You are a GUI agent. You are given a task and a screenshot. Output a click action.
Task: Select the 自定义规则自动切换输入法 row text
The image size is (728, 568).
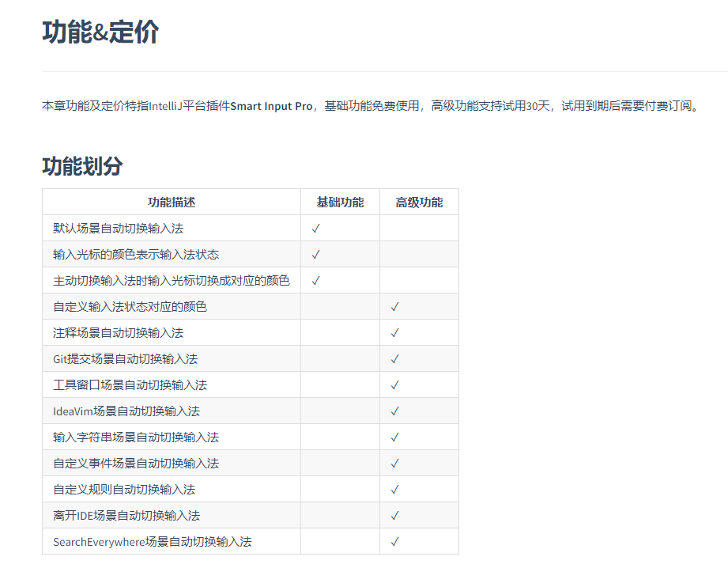point(124,489)
